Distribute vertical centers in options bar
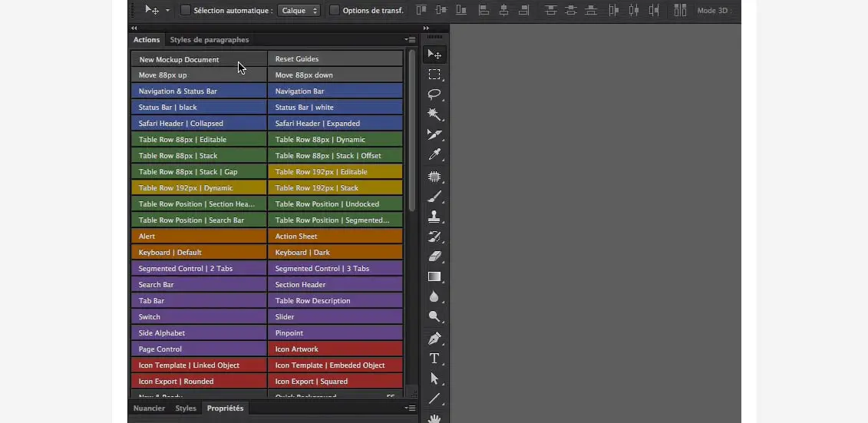The image size is (868, 423). 571,10
